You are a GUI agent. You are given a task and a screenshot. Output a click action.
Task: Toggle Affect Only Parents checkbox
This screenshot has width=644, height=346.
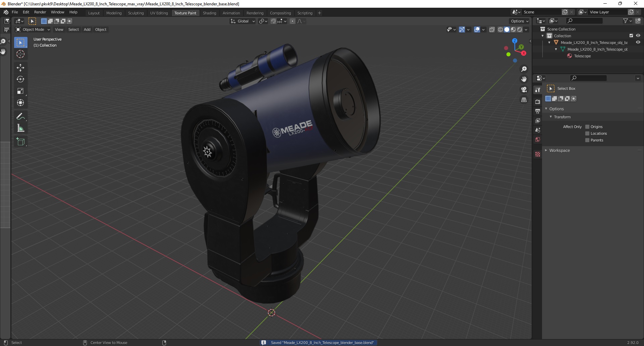587,140
